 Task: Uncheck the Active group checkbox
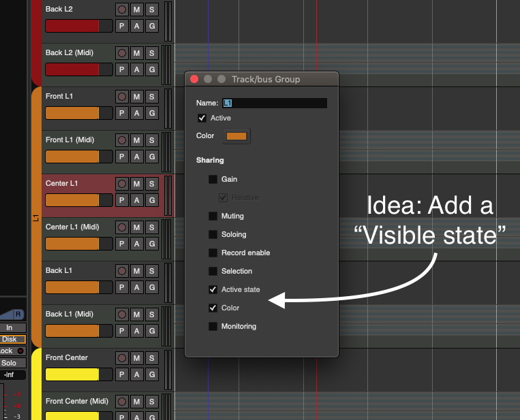(x=202, y=118)
